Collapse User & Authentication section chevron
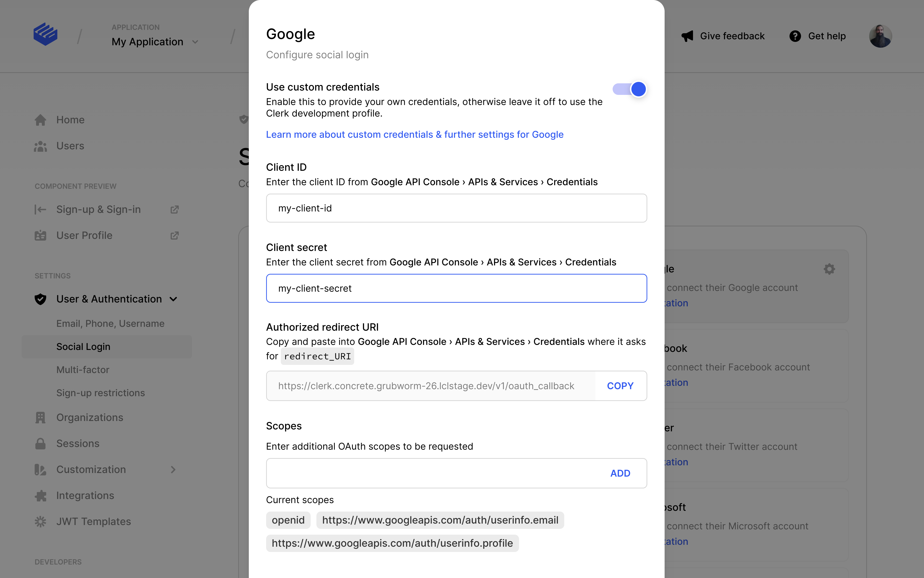Screen dimensions: 924x578 [x=173, y=299]
